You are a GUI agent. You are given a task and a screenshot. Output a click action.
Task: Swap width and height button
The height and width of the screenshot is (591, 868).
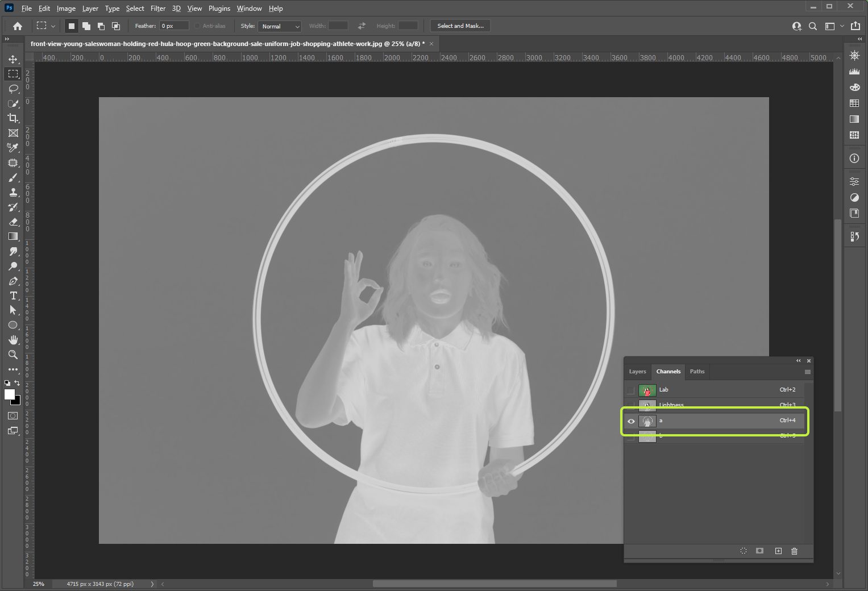tap(362, 26)
